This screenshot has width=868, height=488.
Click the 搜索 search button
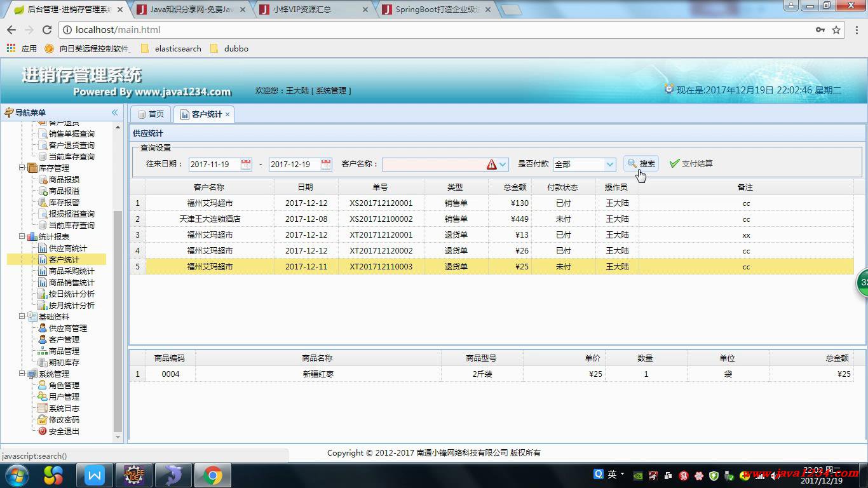coord(641,164)
